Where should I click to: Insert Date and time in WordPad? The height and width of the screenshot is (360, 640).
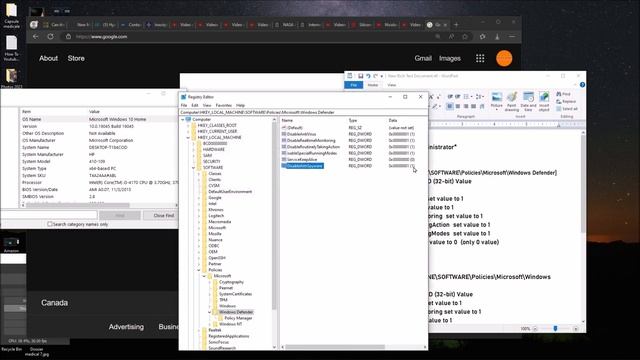click(528, 101)
